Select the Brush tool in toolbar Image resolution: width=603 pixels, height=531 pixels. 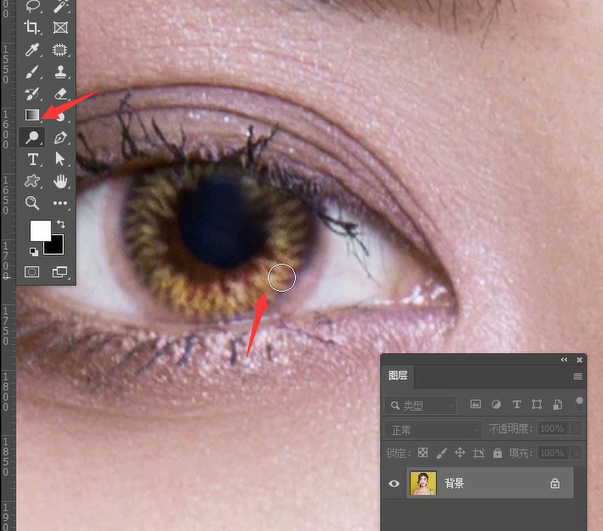pos(33,72)
